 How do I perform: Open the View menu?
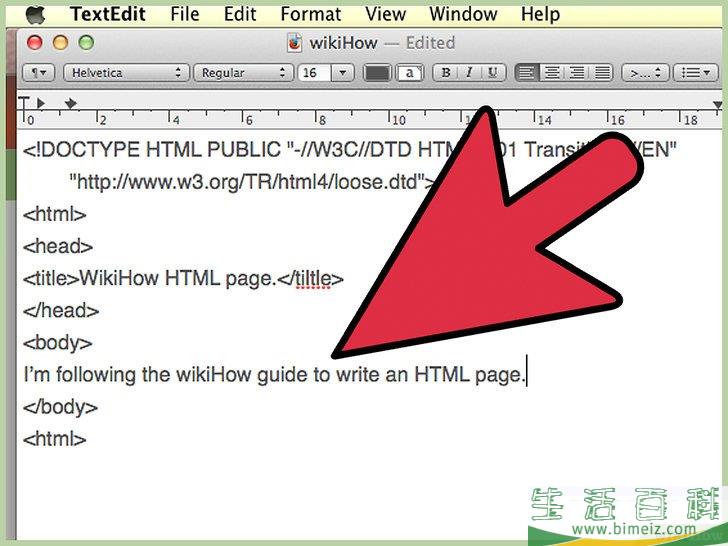(385, 14)
